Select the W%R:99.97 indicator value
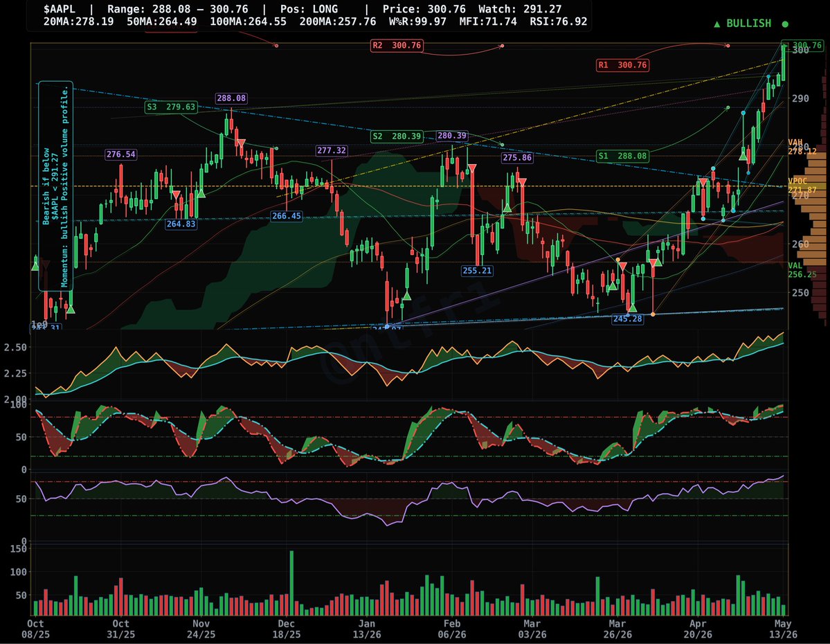This screenshot has height=644, width=830. 417,21
